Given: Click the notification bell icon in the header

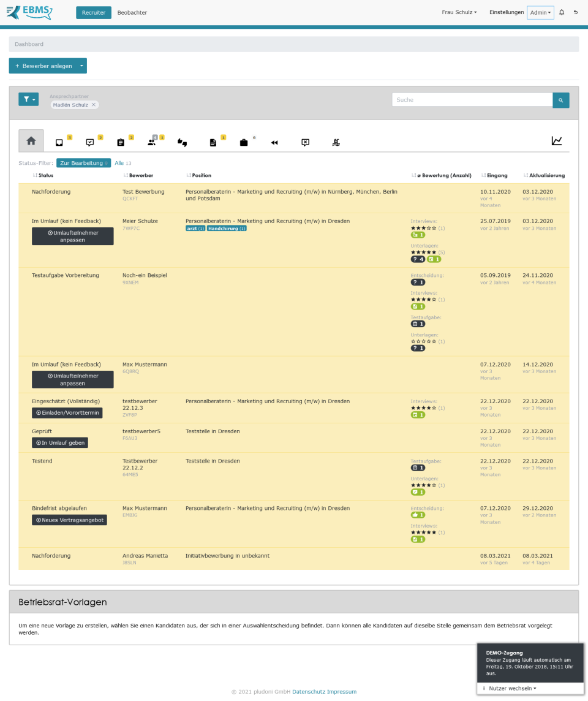Looking at the screenshot, I should [562, 12].
